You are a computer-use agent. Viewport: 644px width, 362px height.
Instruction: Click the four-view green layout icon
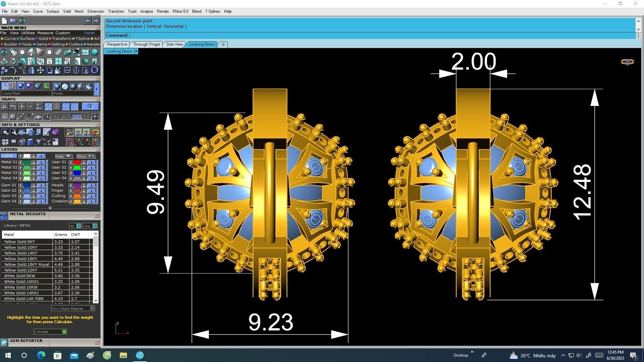pyautogui.click(x=46, y=86)
